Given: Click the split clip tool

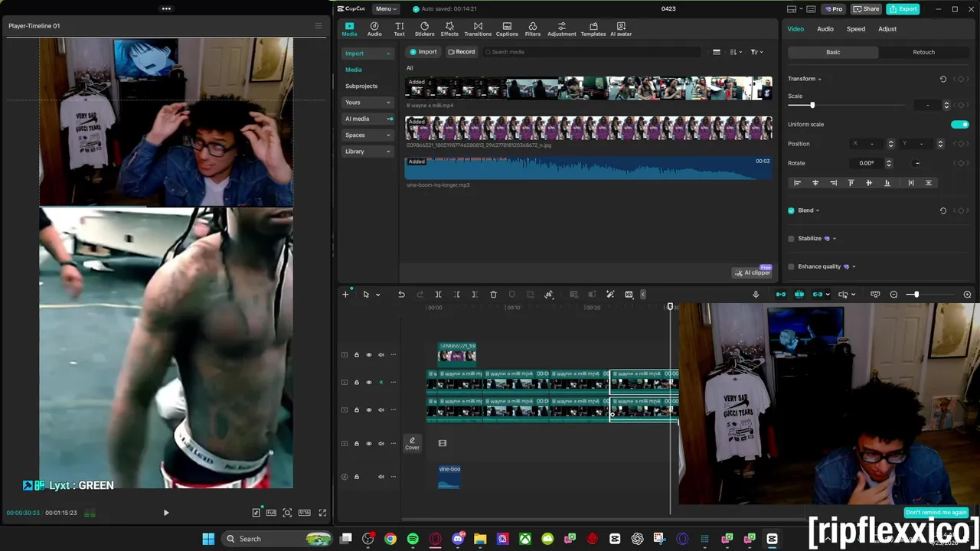Looking at the screenshot, I should (x=439, y=295).
